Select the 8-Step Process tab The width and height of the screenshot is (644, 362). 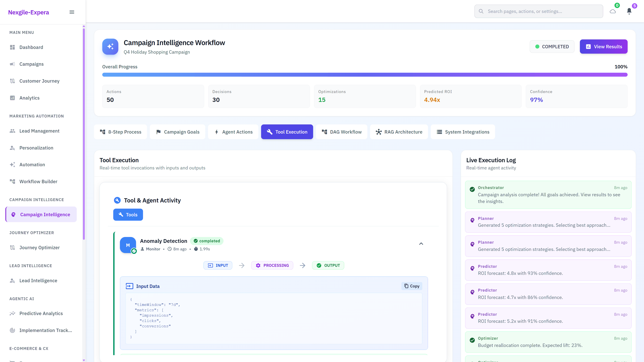click(120, 132)
